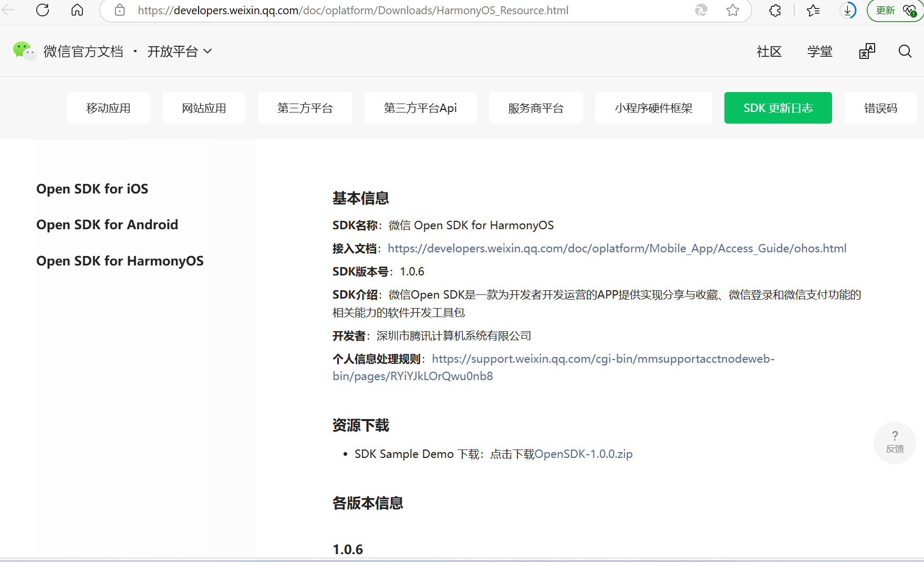Open the ohos.html access guide link
The width and height of the screenshot is (924, 562).
pyautogui.click(x=617, y=248)
